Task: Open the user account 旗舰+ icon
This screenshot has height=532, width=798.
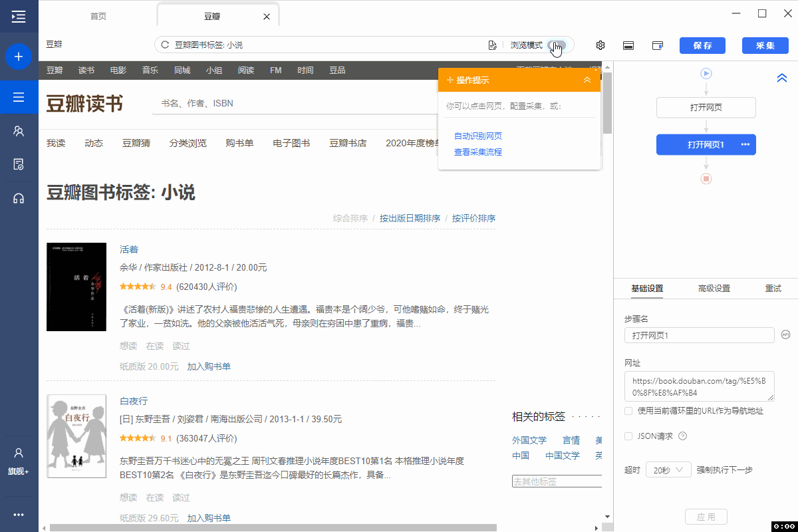Action: click(x=19, y=462)
